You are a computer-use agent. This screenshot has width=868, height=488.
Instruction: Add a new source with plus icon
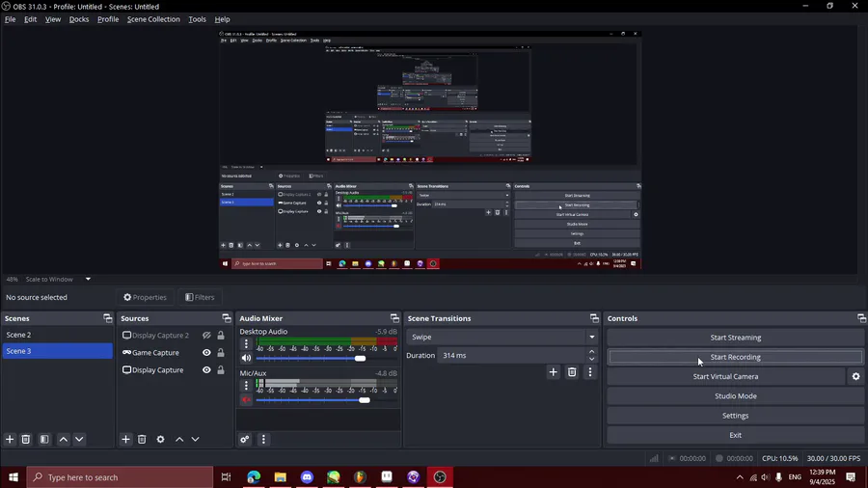pos(125,440)
